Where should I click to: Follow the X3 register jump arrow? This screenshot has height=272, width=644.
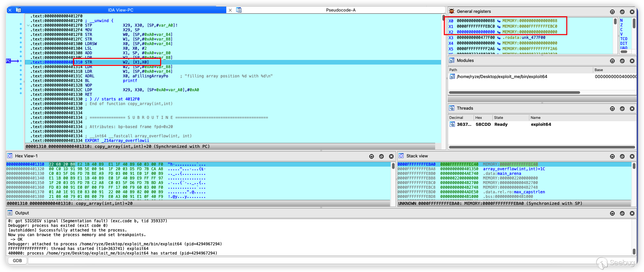pyautogui.click(x=499, y=38)
